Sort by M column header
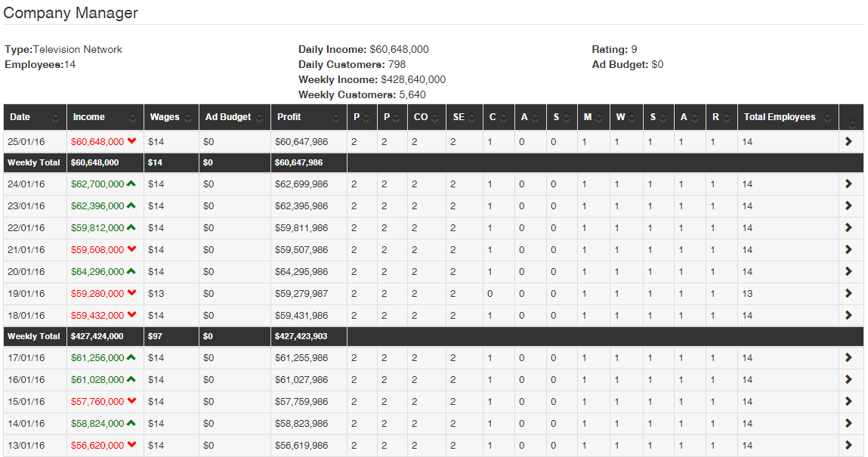Image resolution: width=868 pixels, height=457 pixels. click(x=594, y=117)
